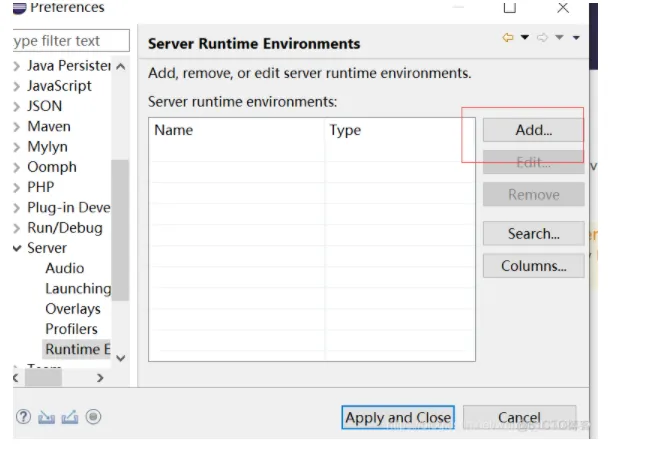Collapse the Server tree node
This screenshot has height=462, width=649.
click(17, 248)
